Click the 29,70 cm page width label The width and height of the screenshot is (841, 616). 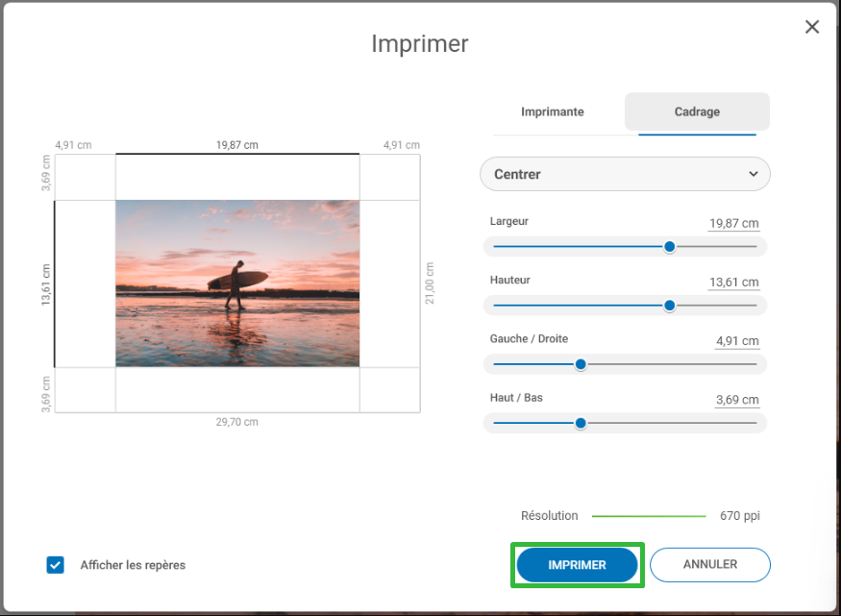(237, 422)
